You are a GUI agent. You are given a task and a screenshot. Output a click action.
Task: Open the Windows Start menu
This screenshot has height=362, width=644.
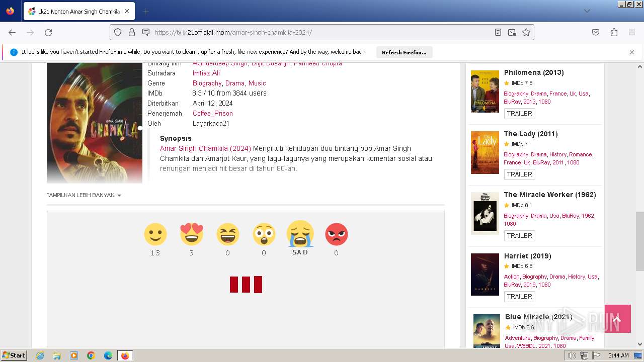(14, 355)
